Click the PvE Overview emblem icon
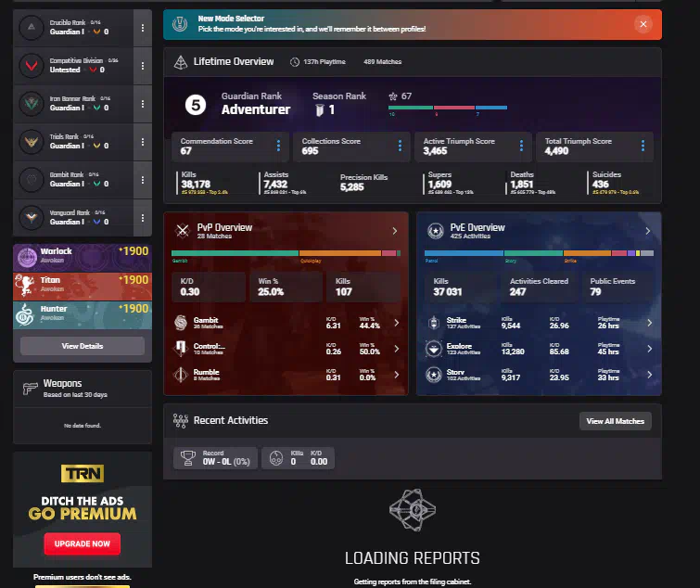 (435, 231)
